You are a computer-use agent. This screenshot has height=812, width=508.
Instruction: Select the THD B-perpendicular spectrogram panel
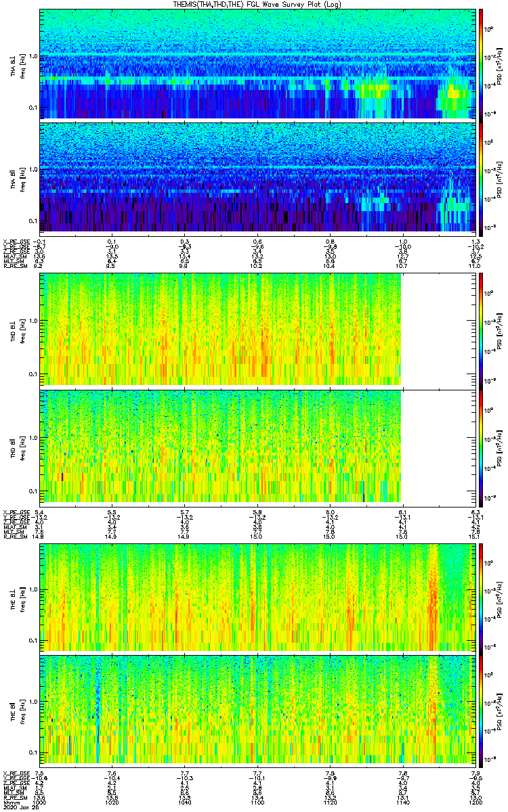257,330
